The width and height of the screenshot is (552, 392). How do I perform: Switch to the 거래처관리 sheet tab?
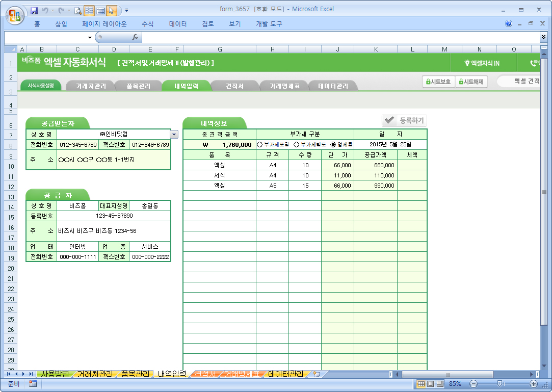pyautogui.click(x=94, y=374)
